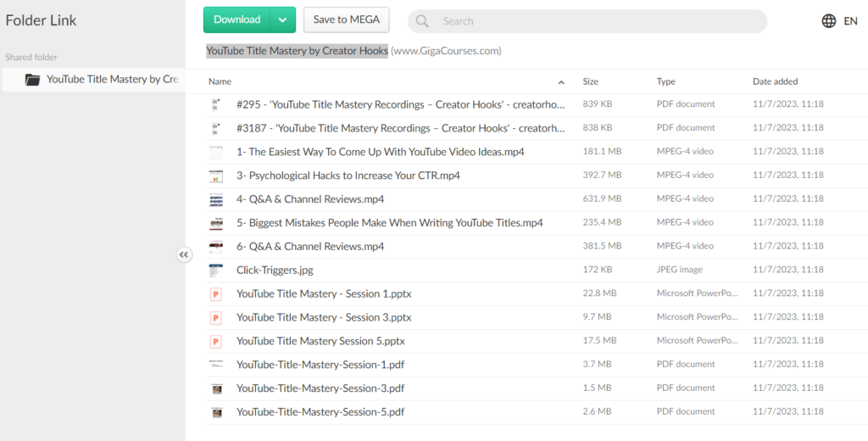Click the JPEG image type cell

pyautogui.click(x=680, y=270)
